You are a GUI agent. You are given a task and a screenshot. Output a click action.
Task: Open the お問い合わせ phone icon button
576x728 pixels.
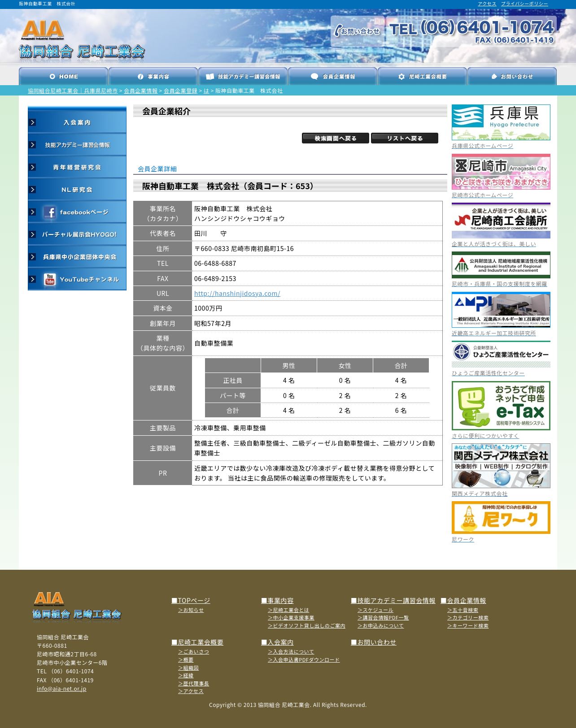click(358, 31)
